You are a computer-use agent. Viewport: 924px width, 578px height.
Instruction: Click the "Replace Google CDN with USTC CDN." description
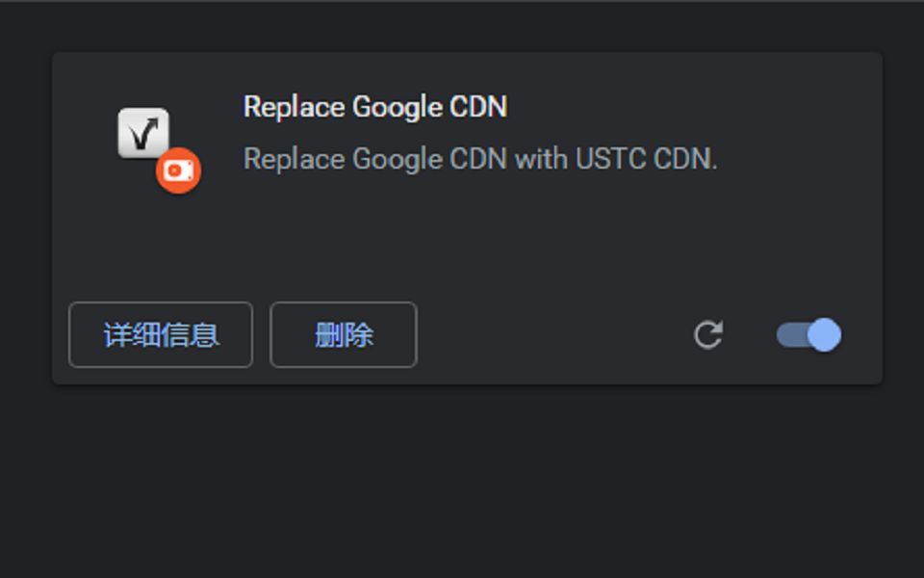click(x=480, y=159)
